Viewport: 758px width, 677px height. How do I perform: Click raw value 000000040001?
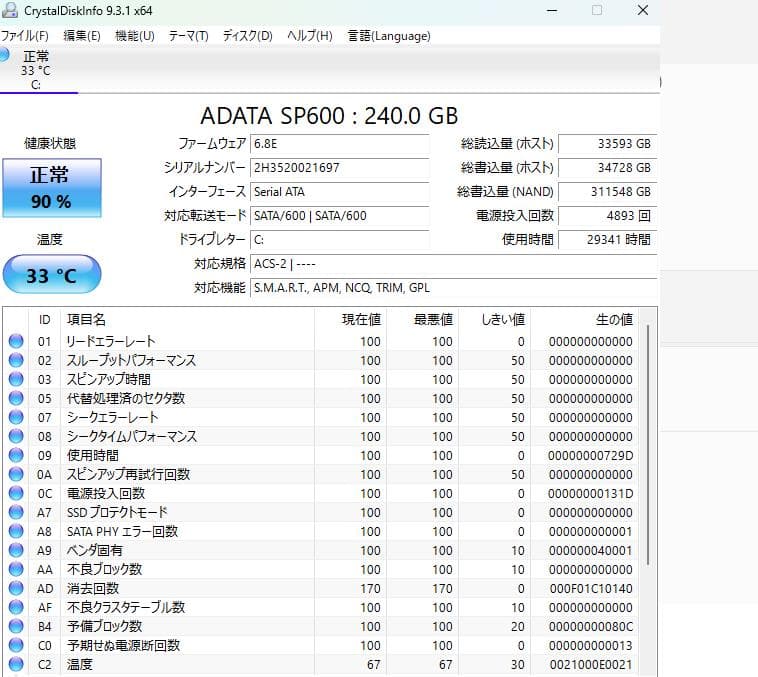tap(590, 550)
